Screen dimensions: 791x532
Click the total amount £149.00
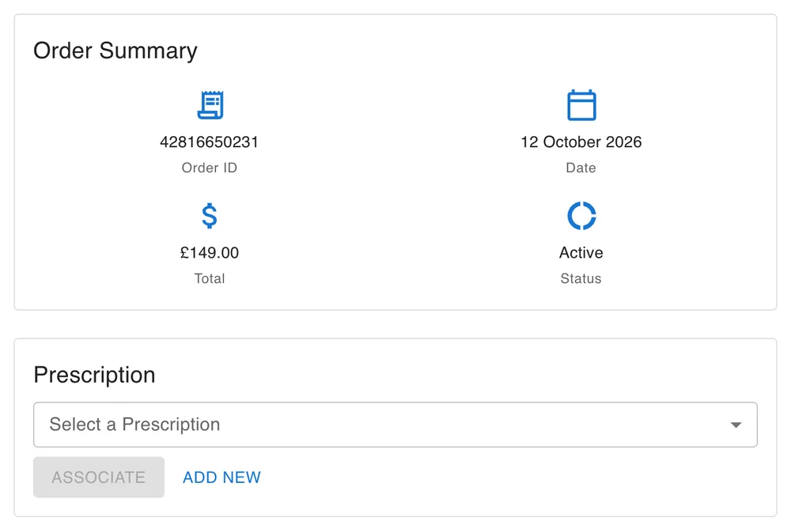pos(210,253)
